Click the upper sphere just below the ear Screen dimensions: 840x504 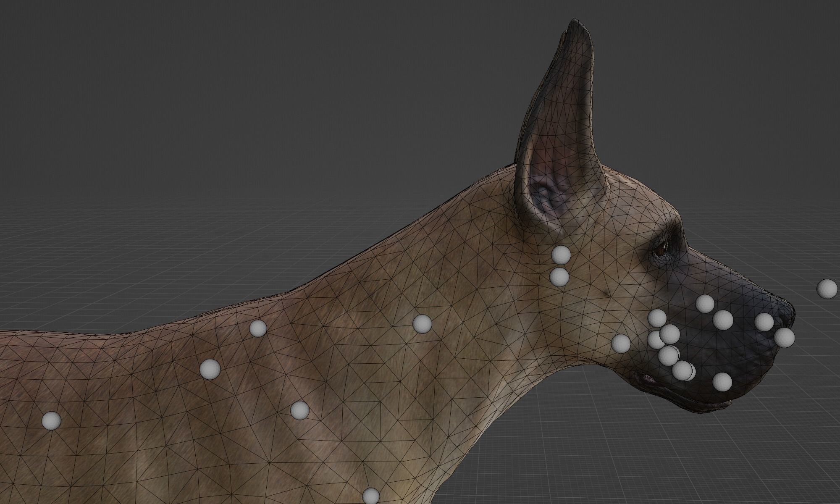561,255
